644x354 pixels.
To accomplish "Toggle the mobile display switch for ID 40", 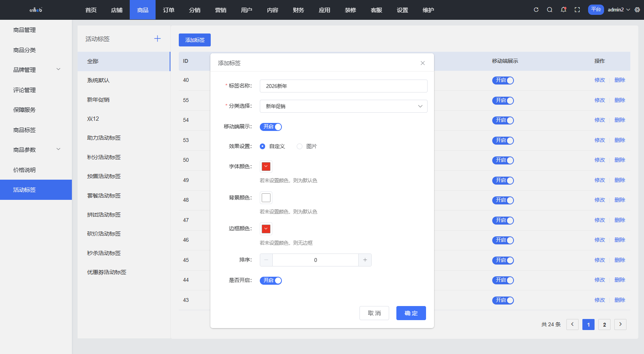I will coord(503,80).
